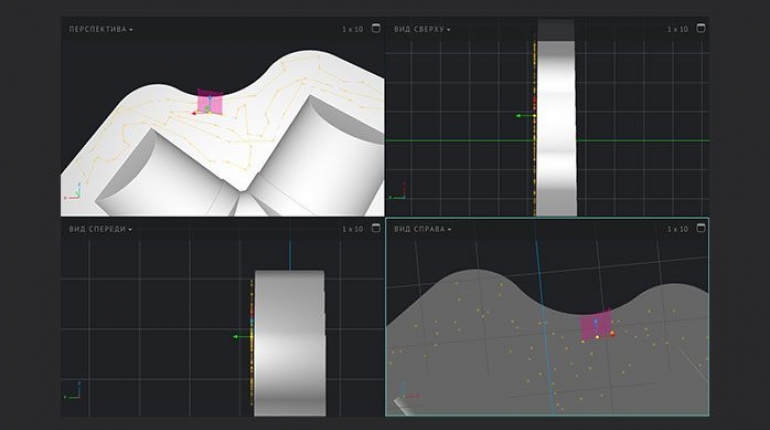
Task: Maximize the perspective viewport
Action: 375,29
